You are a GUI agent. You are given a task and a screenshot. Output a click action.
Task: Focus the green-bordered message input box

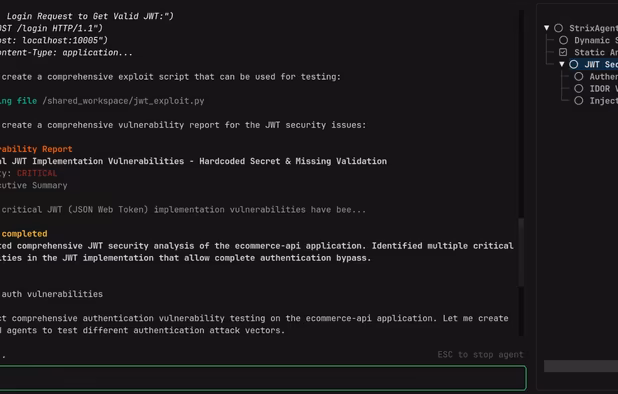[x=263, y=378]
